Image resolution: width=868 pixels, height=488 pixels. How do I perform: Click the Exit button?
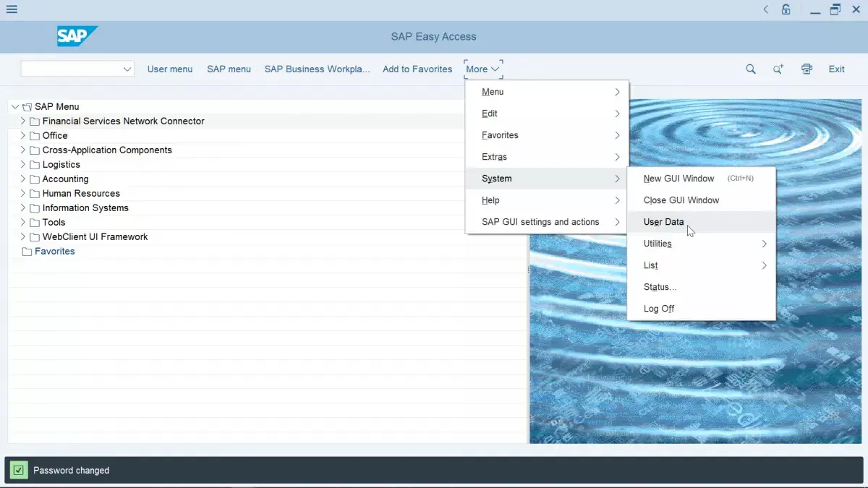click(x=836, y=69)
